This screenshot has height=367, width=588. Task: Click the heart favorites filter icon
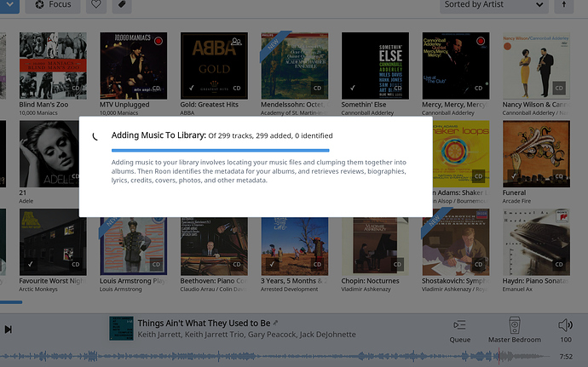click(96, 5)
